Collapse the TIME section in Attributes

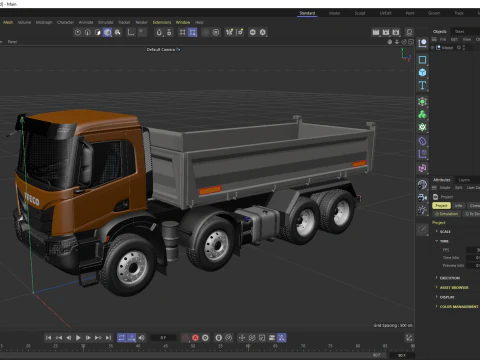[x=442, y=241]
